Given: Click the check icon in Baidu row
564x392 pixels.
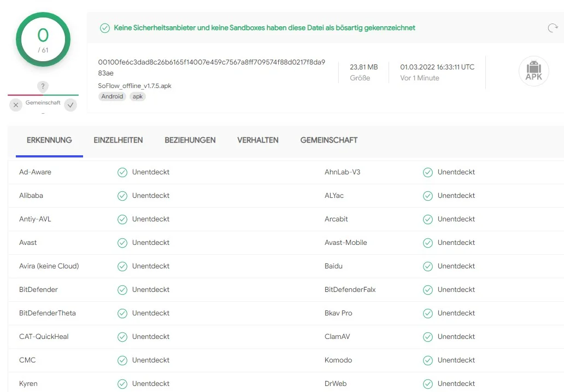Looking at the screenshot, I should coord(428,266).
